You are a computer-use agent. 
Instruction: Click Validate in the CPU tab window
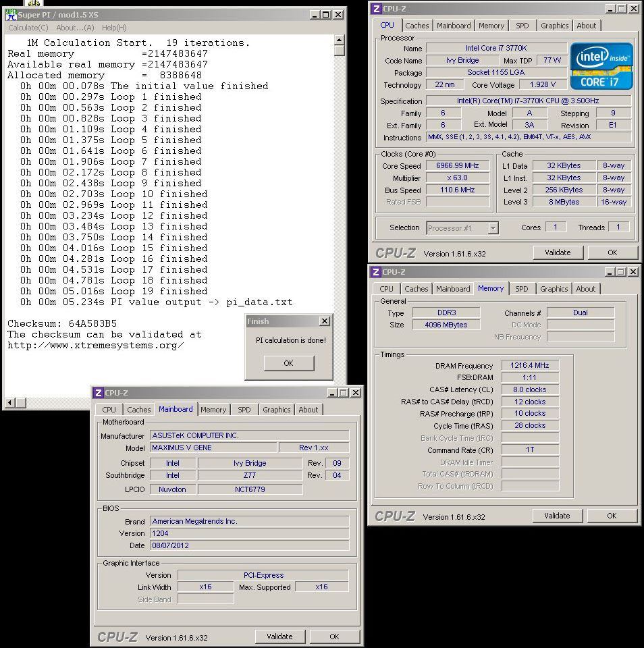click(558, 252)
